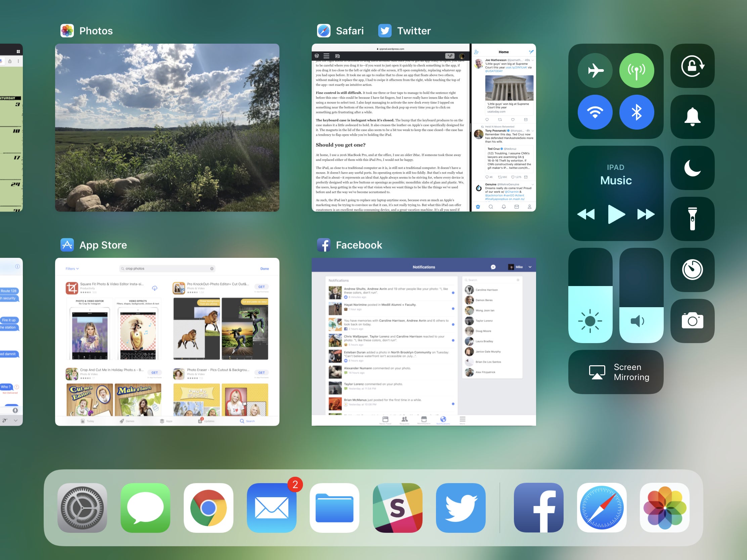
Task: Launch Chrome from the dock
Action: [x=208, y=508]
